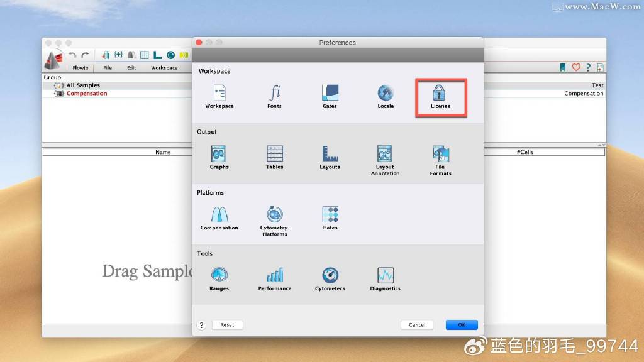Viewport: 644px width, 362px height.
Task: Click the 'Compensation' role cell at right
Action: (584, 94)
